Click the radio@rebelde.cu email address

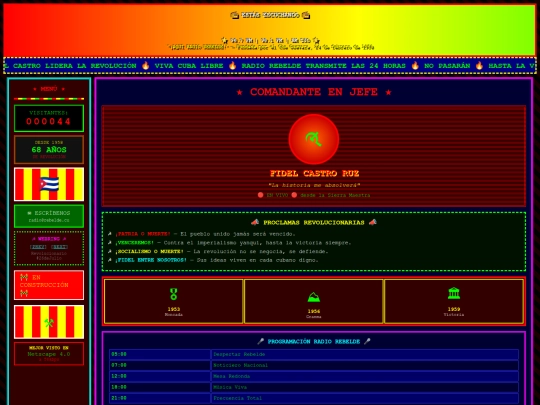(x=49, y=220)
